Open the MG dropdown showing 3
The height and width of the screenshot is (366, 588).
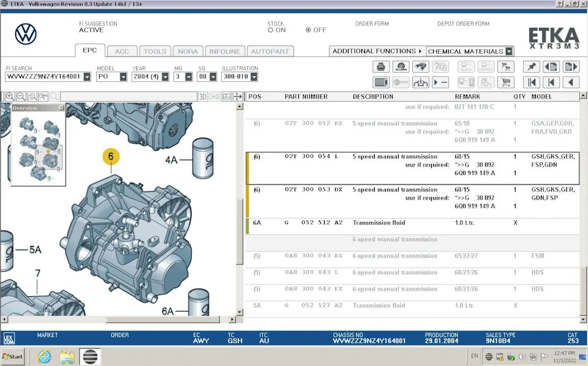[189, 77]
